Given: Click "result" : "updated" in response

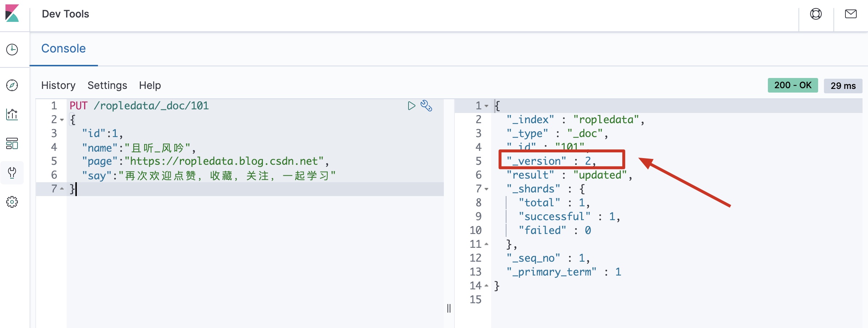Looking at the screenshot, I should (x=569, y=175).
